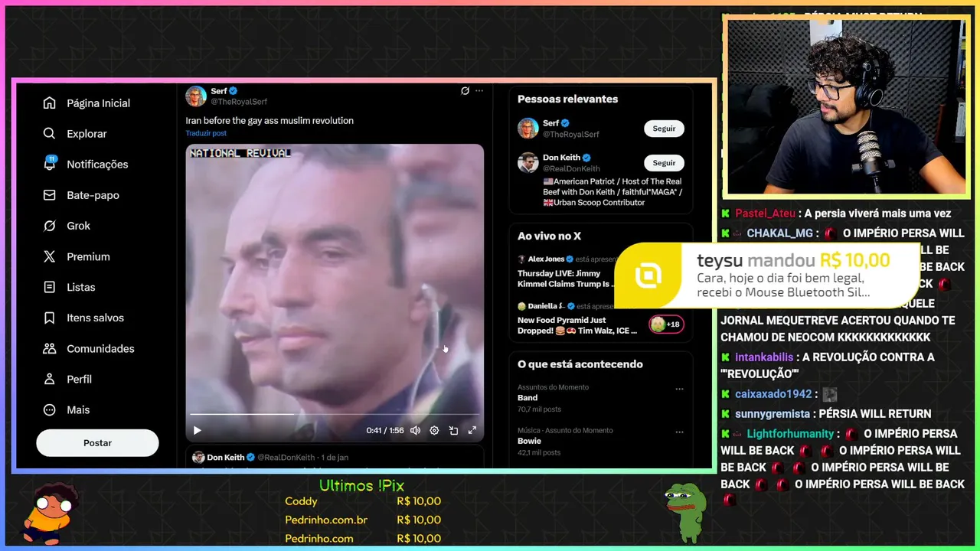
Task: Open Notificações bell icon
Action: point(50,164)
